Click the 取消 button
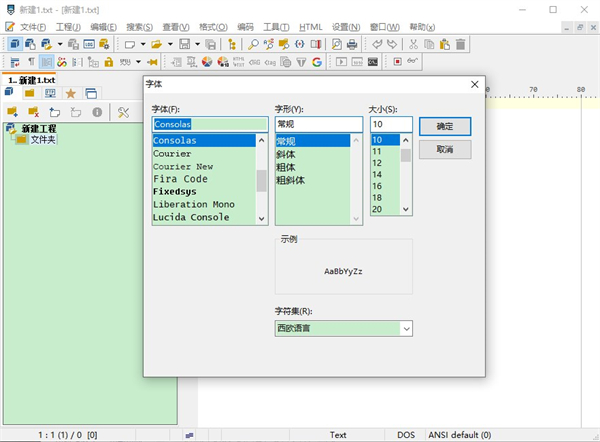Image resolution: width=600 pixels, height=442 pixels. pos(445,149)
